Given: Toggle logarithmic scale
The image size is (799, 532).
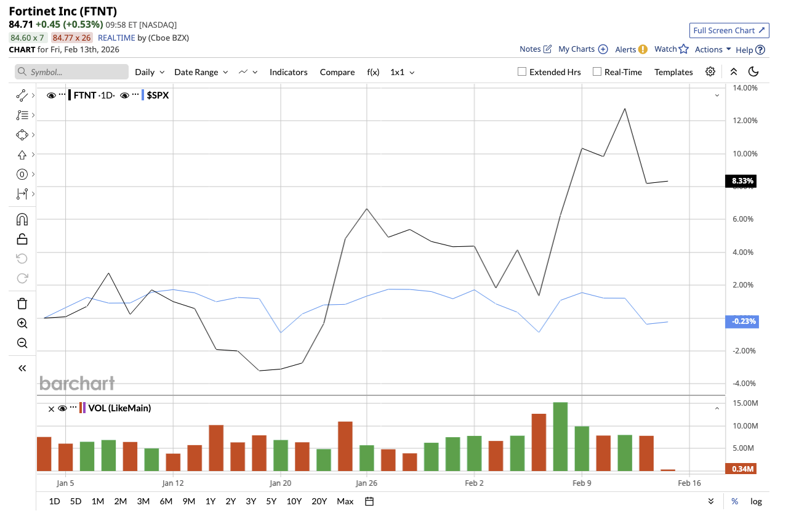Looking at the screenshot, I should coord(756,501).
